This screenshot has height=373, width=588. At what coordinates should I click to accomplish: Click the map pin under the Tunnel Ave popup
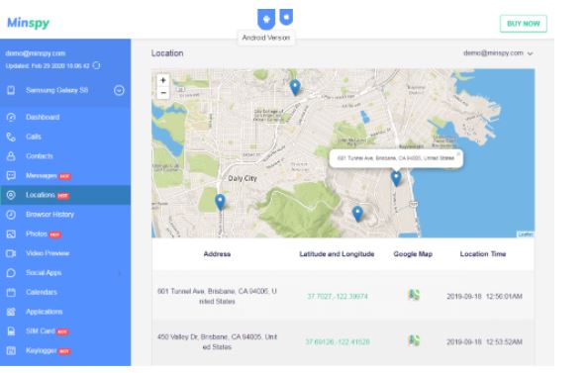click(x=396, y=178)
